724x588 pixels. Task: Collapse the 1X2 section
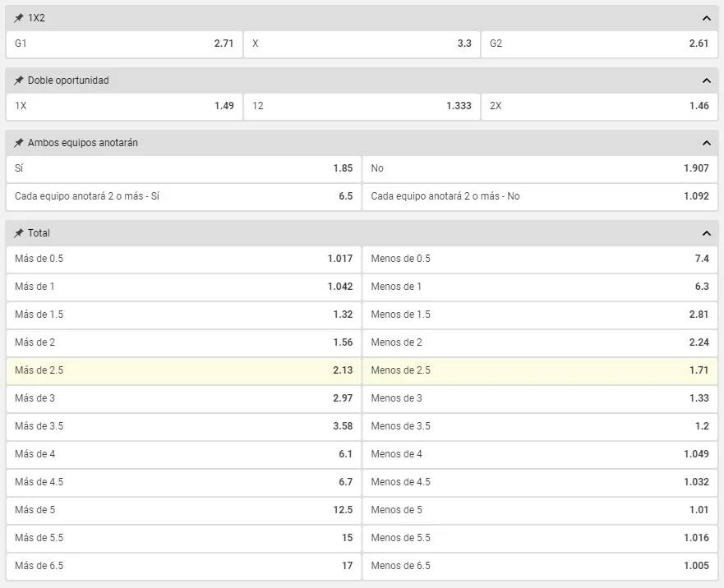tap(706, 18)
